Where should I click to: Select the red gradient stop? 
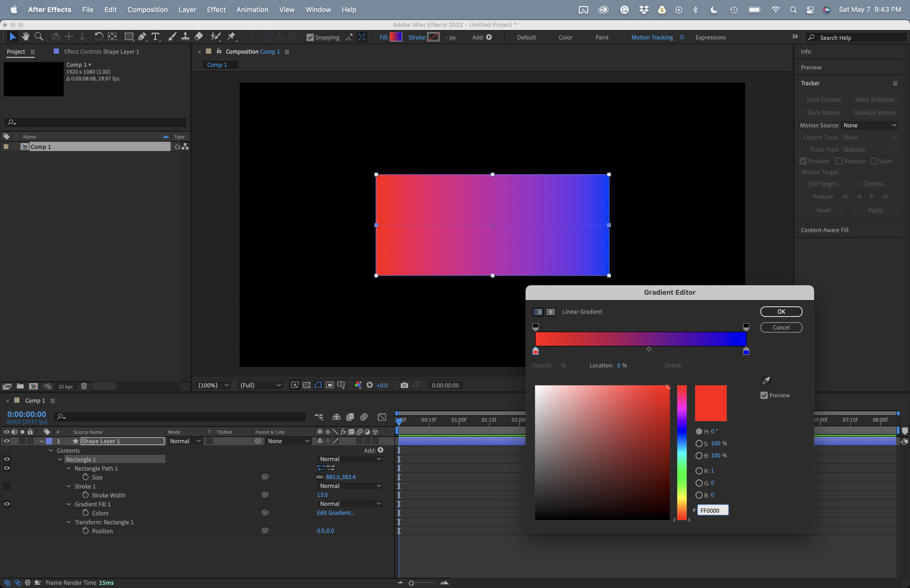pyautogui.click(x=535, y=351)
